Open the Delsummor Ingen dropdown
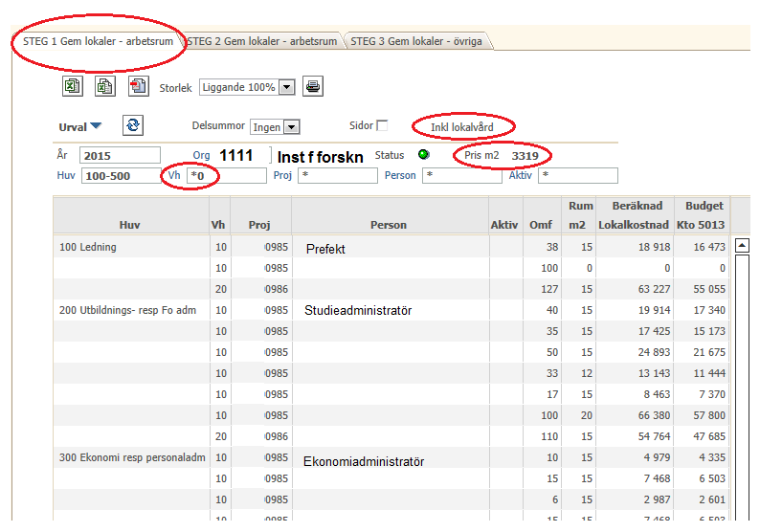760x532 pixels. tap(291, 127)
